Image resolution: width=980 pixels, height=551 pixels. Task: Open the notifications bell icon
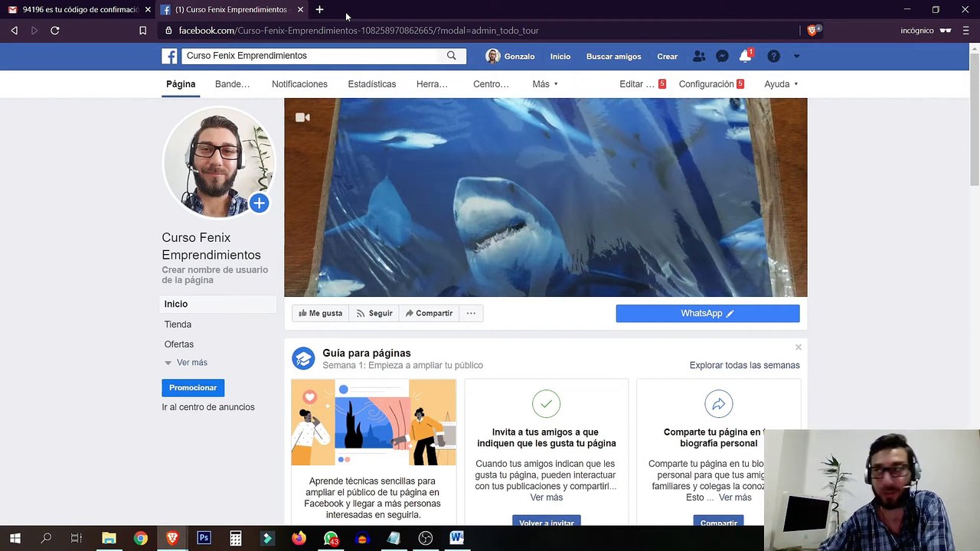(745, 56)
